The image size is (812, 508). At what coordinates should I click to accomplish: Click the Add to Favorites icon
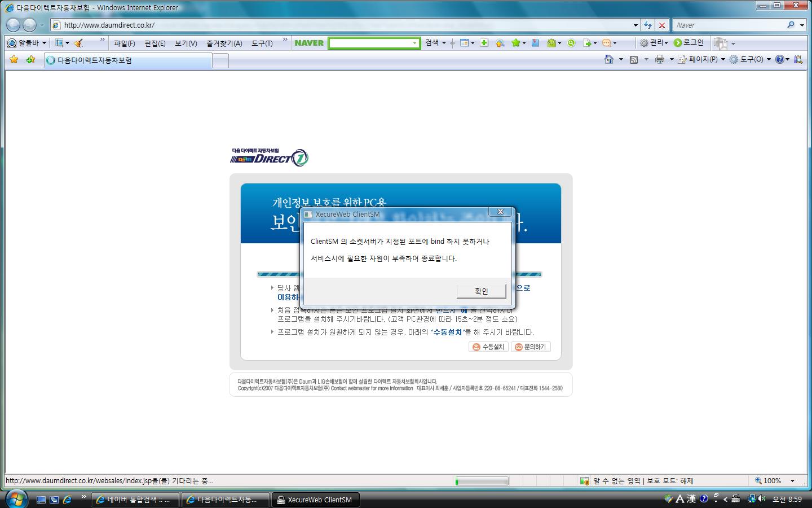(x=30, y=59)
